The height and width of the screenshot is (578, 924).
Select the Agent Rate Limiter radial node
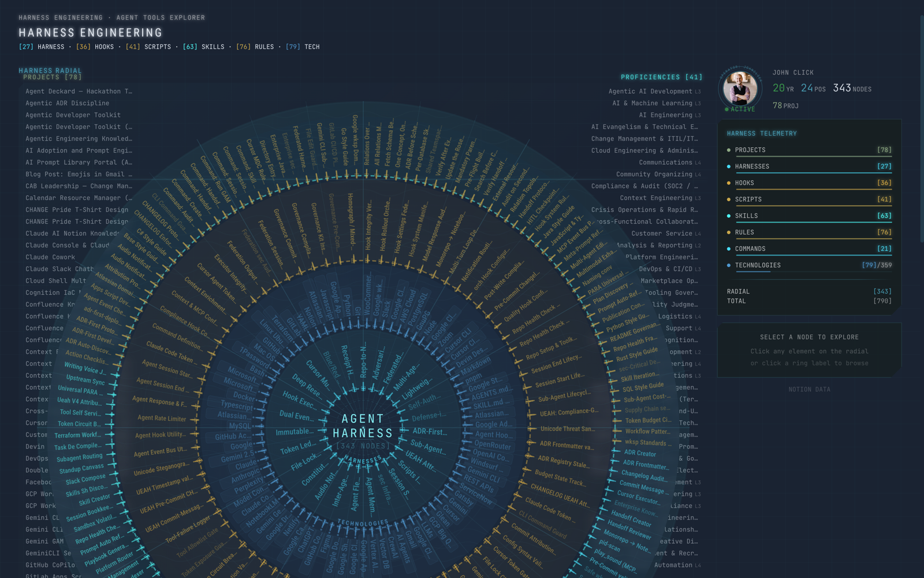click(x=162, y=418)
